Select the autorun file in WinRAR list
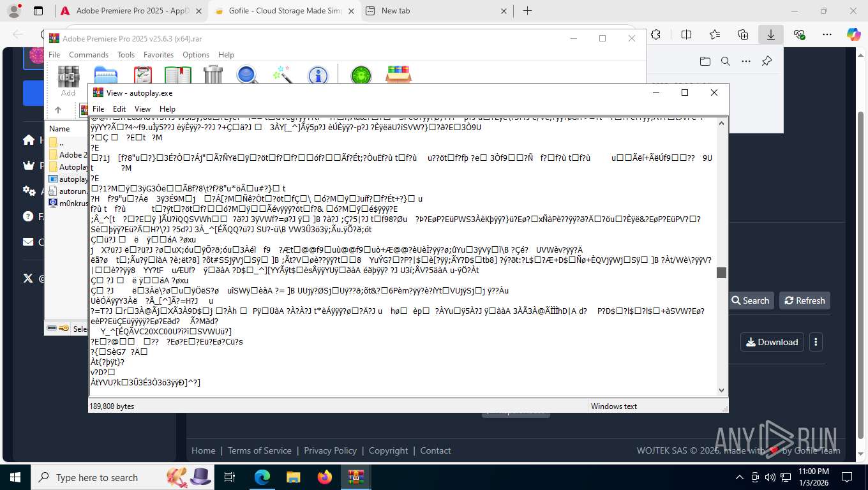This screenshot has width=868, height=490. click(68, 191)
